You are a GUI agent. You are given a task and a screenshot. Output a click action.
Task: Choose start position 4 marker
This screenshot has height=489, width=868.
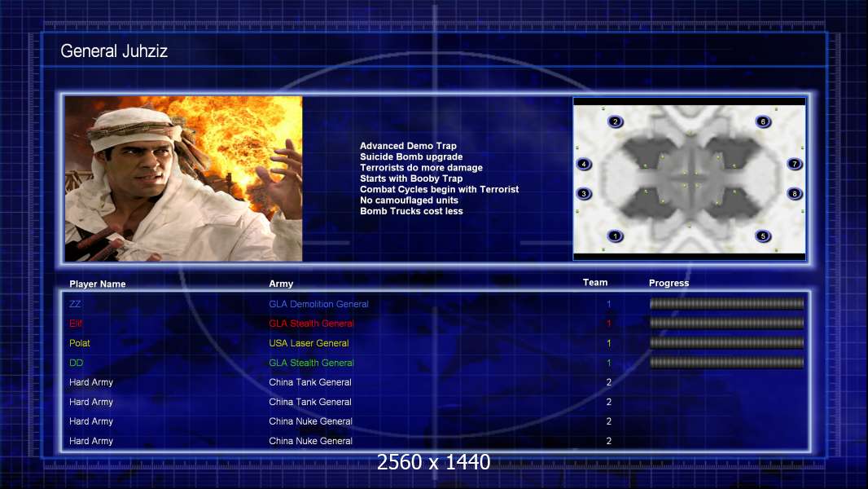(584, 164)
